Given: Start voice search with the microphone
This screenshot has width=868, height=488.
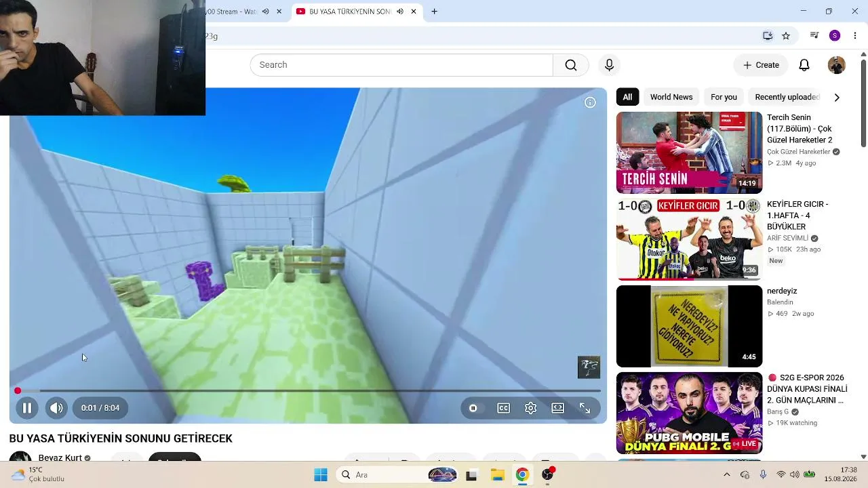Looking at the screenshot, I should point(609,65).
